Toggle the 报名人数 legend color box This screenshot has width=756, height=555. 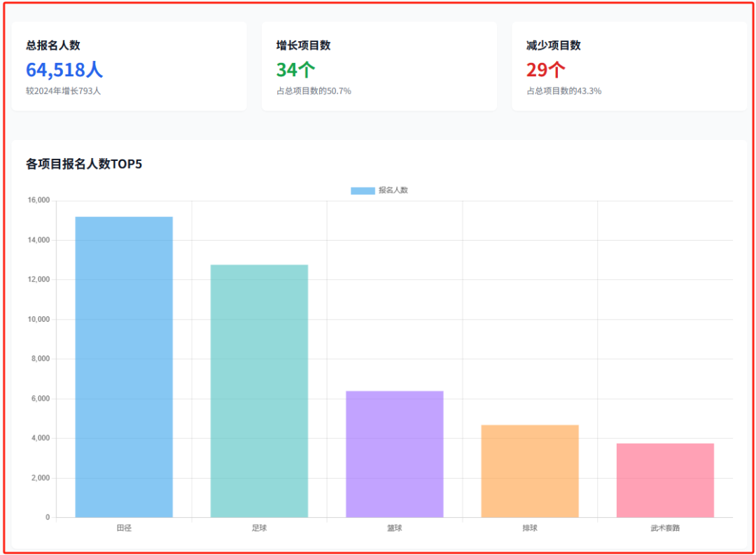[363, 190]
